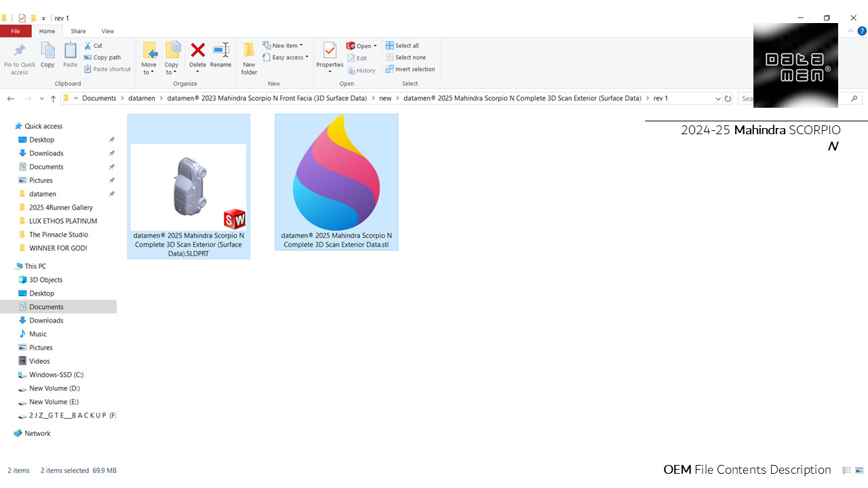Open the Easy access dropdown
The height and width of the screenshot is (488, 868).
(x=285, y=58)
